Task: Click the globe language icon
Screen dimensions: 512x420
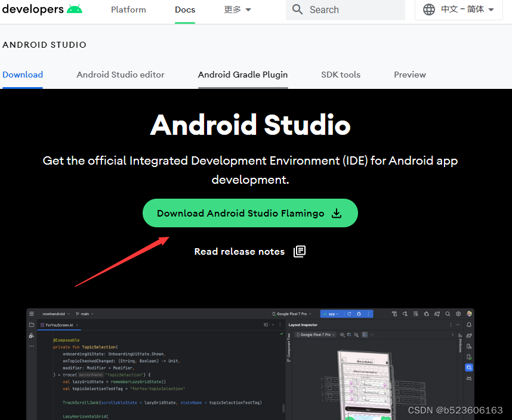Action: pos(428,10)
